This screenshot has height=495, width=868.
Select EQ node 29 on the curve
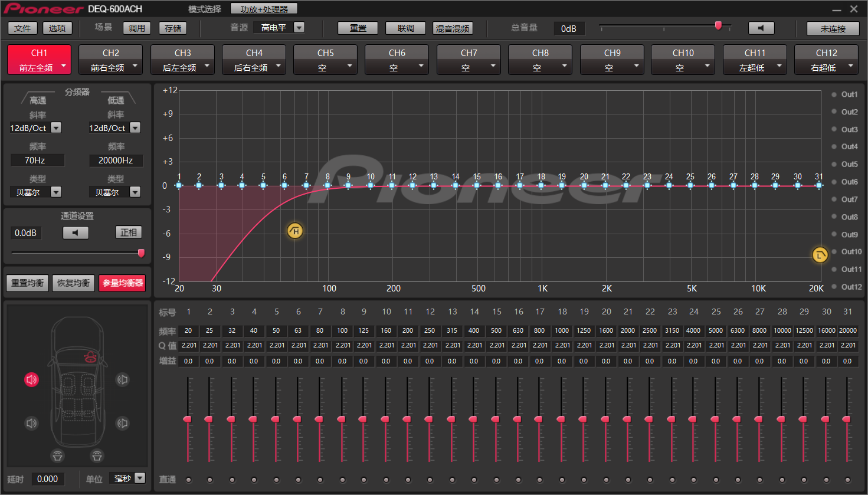[775, 185]
